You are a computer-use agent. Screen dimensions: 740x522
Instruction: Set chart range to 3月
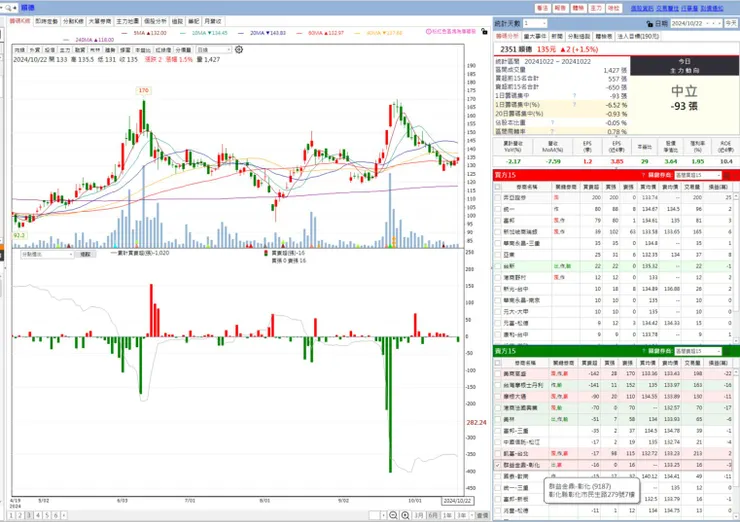click(419, 515)
